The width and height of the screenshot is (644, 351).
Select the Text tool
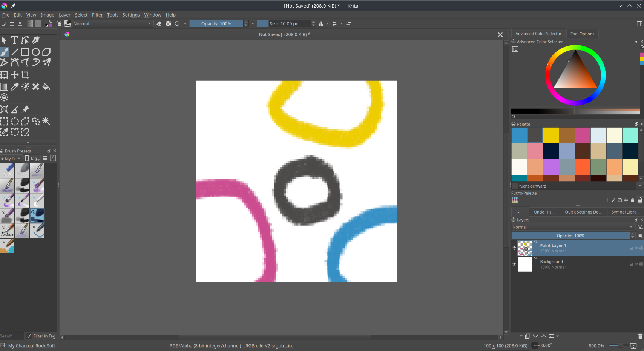pyautogui.click(x=15, y=40)
